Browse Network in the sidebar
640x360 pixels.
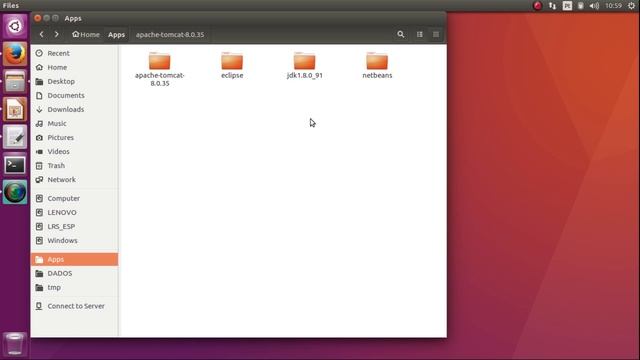click(74, 180)
